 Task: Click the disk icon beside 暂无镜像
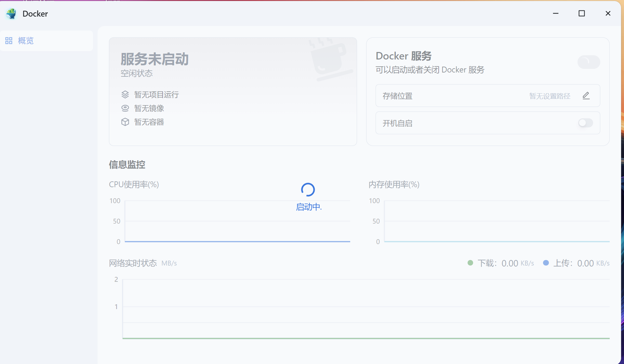pyautogui.click(x=125, y=108)
